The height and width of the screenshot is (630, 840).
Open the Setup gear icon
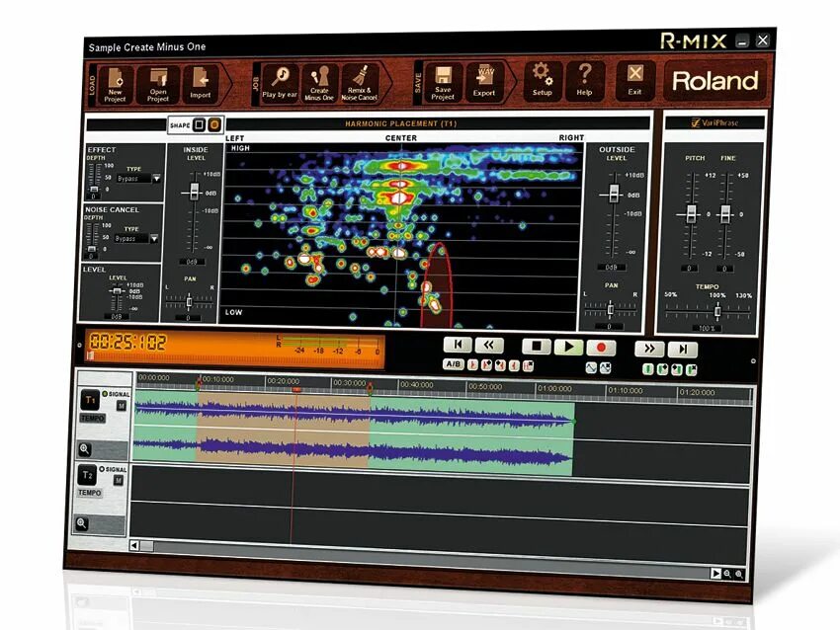point(543,80)
